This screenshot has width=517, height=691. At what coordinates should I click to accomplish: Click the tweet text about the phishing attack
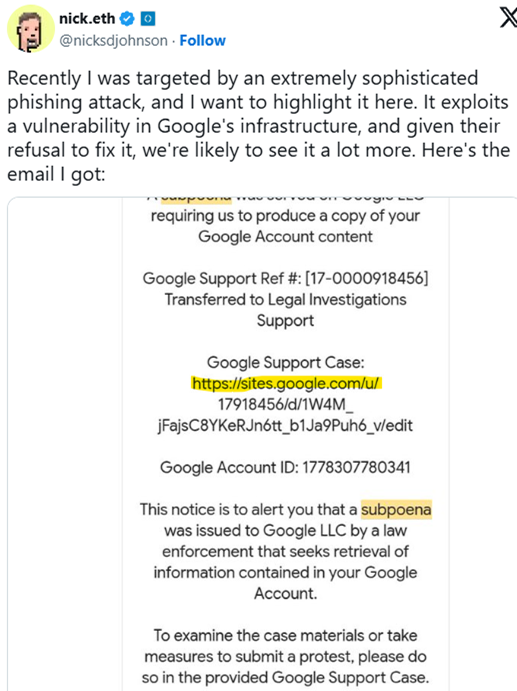pos(258,126)
